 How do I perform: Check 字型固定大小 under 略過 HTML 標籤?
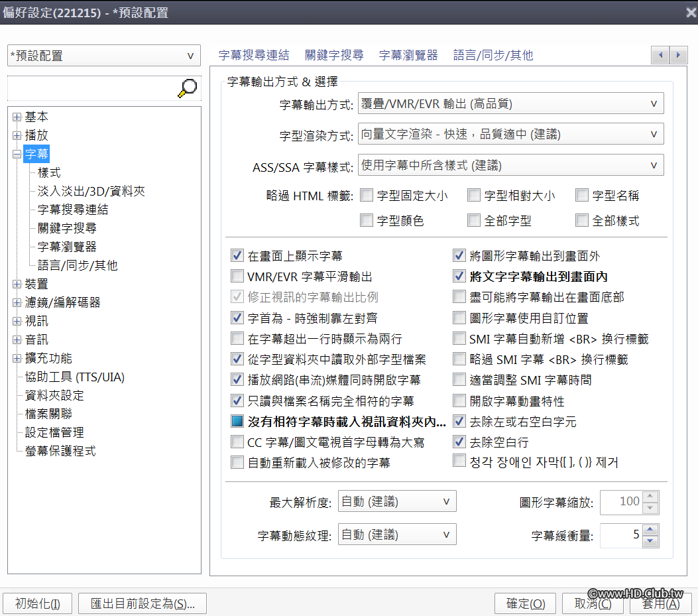coord(367,195)
